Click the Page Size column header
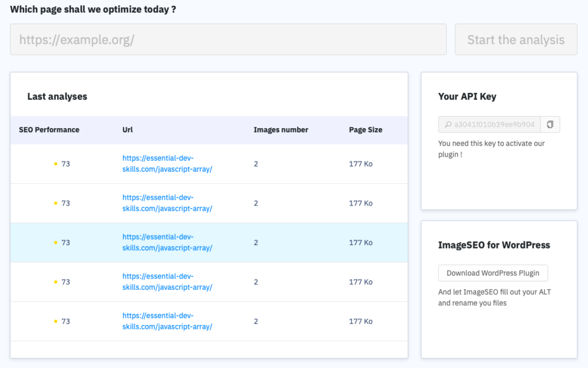This screenshot has width=588, height=368. 365,130
